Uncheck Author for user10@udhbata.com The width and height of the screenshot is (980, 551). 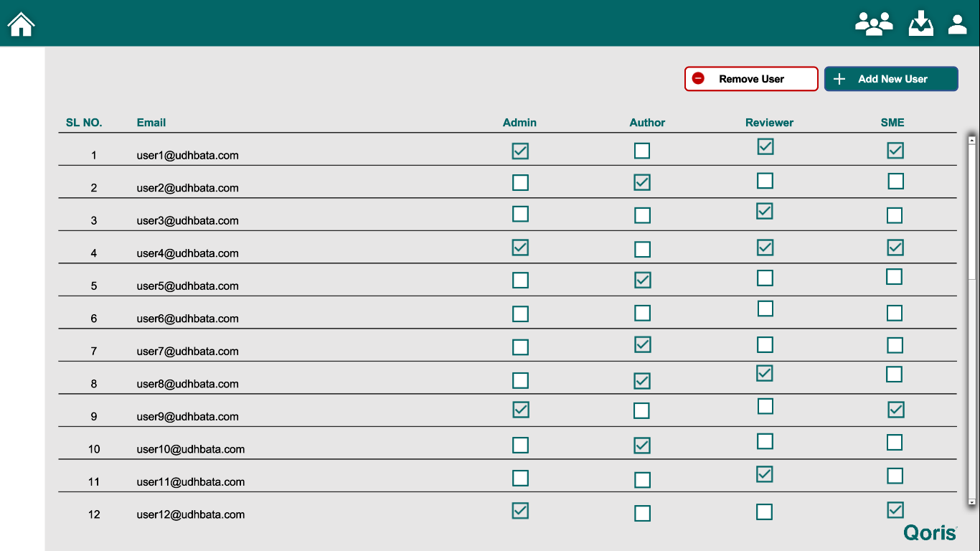pos(642,446)
